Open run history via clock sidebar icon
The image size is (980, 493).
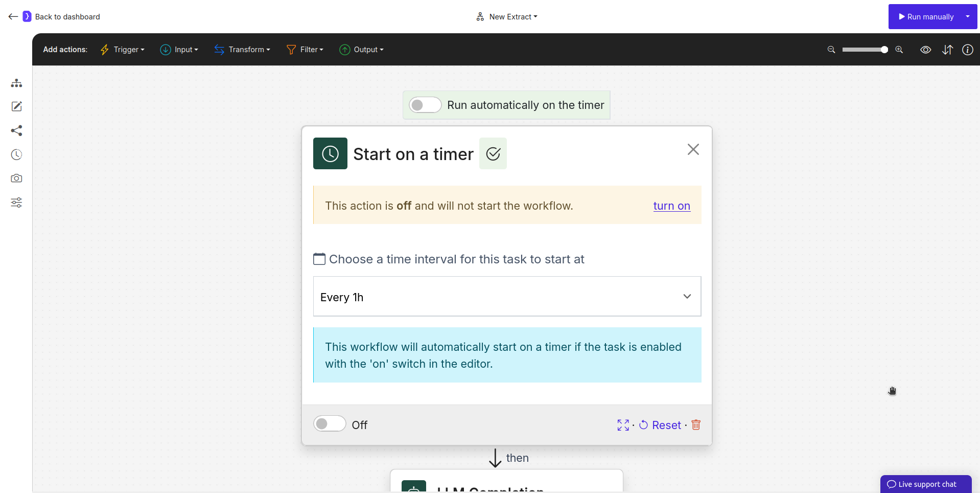pos(16,154)
